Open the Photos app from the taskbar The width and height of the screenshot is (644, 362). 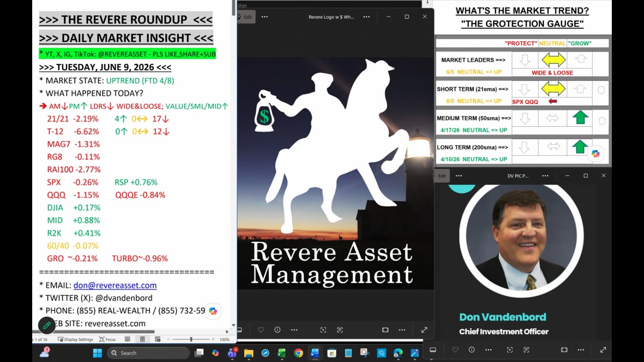coord(415,353)
